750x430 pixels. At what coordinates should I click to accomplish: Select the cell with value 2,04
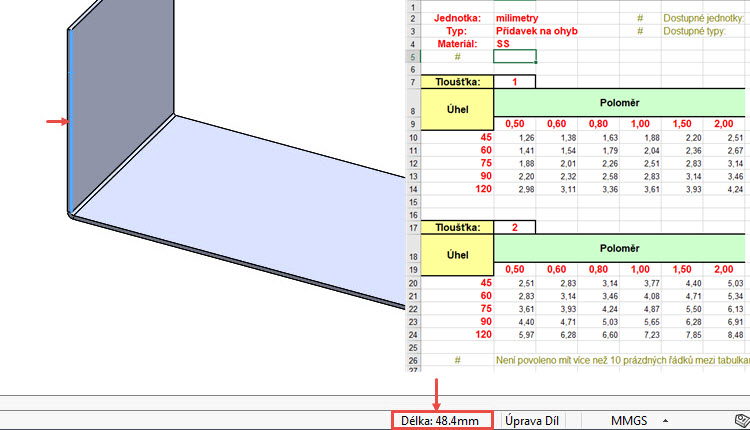pyautogui.click(x=640, y=151)
